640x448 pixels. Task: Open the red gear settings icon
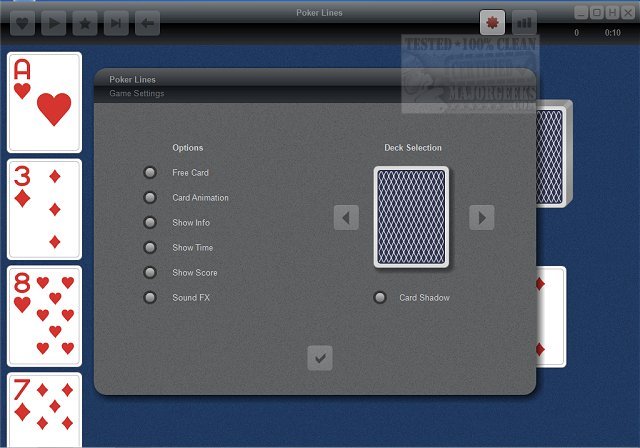(493, 22)
